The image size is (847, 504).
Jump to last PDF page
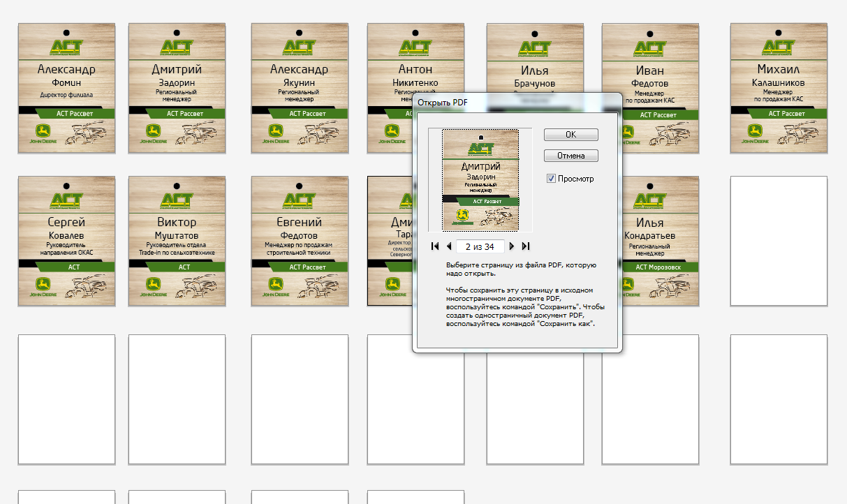point(526,246)
